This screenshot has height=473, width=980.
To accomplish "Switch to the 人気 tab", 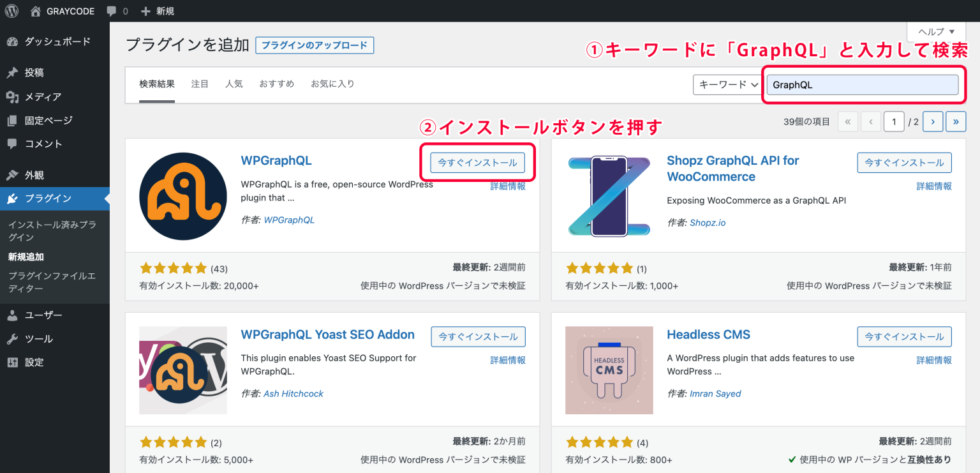I will click(234, 84).
